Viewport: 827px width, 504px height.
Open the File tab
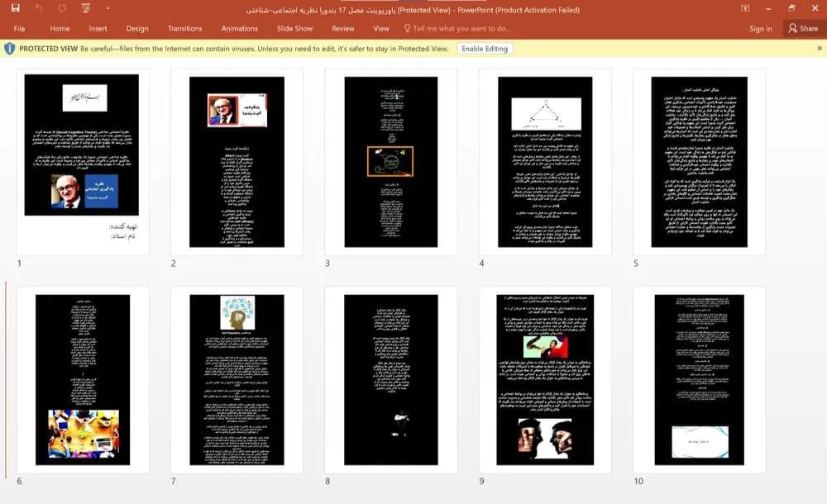[x=20, y=28]
